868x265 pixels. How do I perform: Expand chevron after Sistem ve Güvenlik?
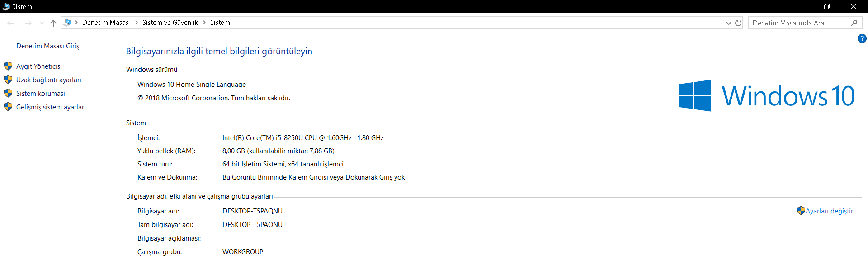click(204, 23)
